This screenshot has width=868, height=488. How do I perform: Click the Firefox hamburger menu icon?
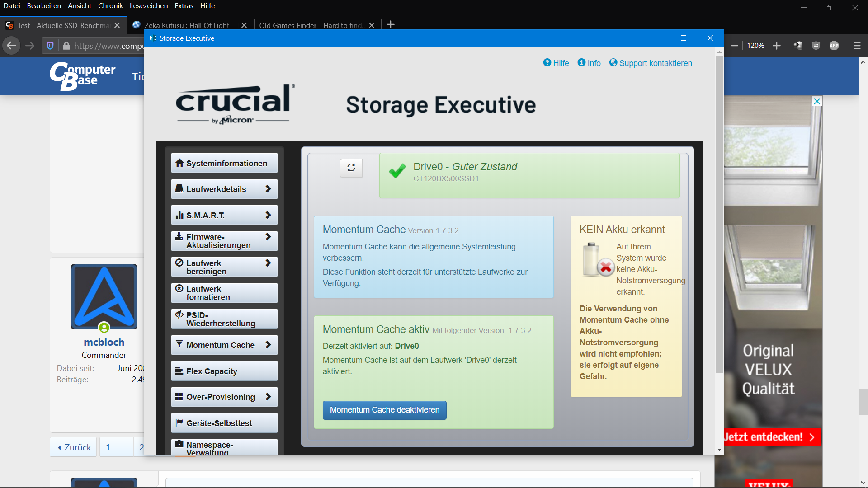point(857,46)
